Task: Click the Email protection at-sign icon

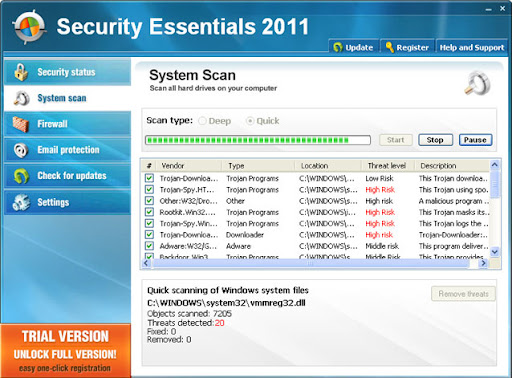Action: [21, 150]
